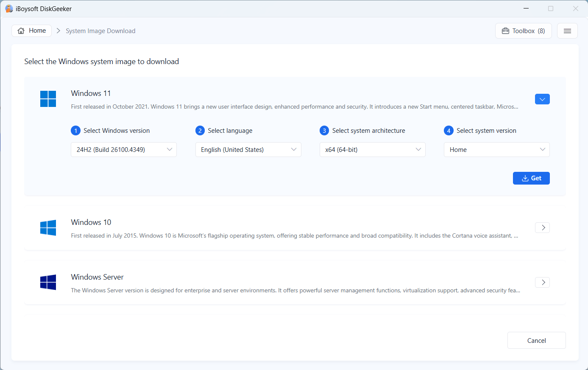The height and width of the screenshot is (370, 588).
Task: Open the language dropdown showing English (United States)
Action: [248, 150]
